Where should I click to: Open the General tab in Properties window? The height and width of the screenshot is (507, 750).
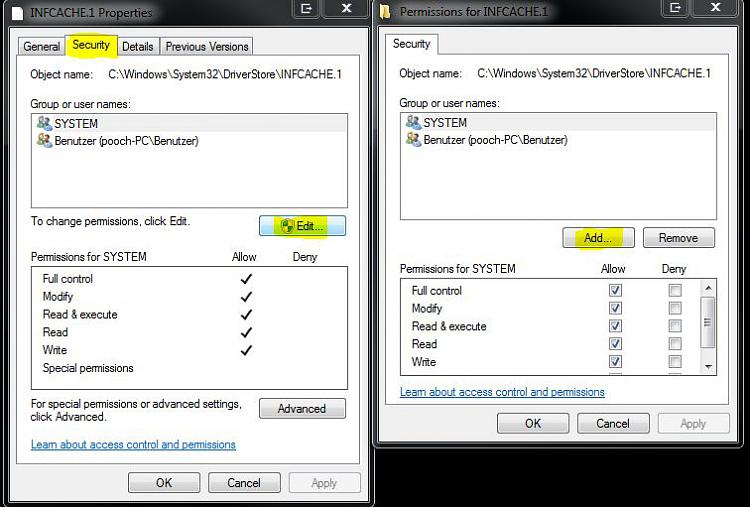(42, 46)
